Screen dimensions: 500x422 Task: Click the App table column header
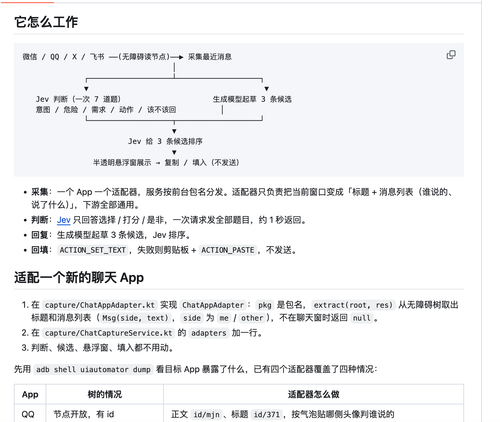coord(30,394)
